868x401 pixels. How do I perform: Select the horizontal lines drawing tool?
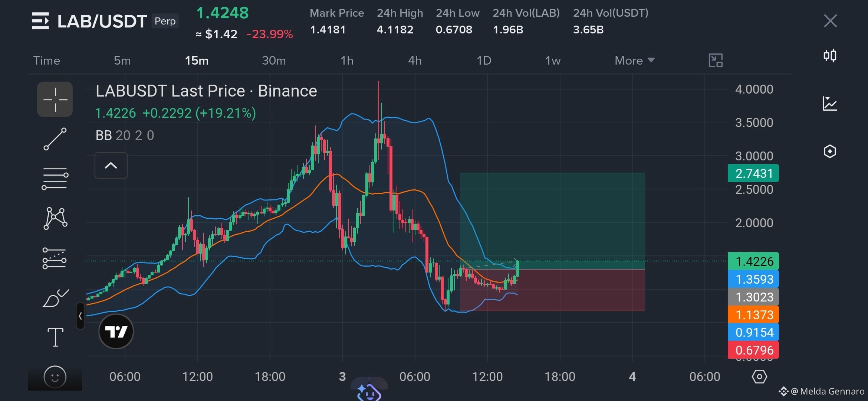pyautogui.click(x=55, y=179)
